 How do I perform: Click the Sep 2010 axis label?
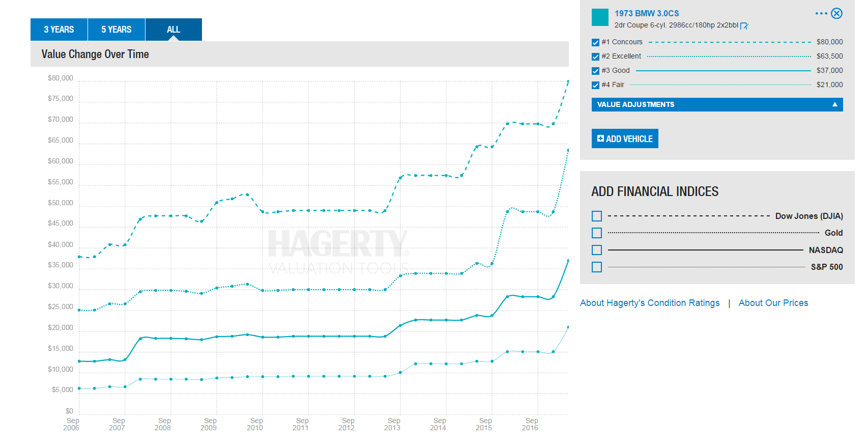[255, 424]
